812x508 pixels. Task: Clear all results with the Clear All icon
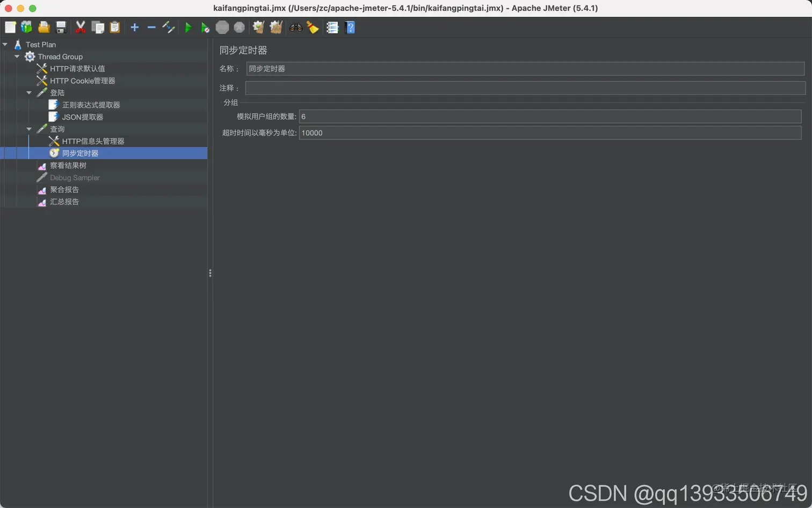[x=276, y=27]
